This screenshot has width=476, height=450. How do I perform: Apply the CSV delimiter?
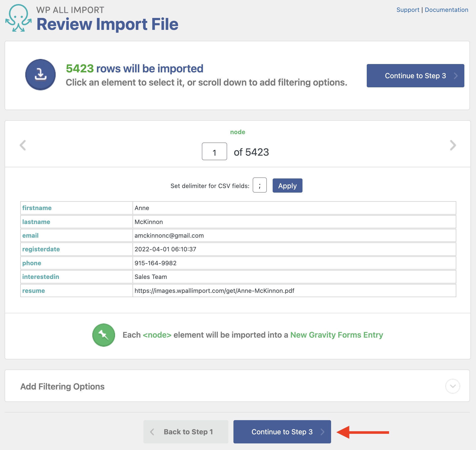[x=287, y=186]
